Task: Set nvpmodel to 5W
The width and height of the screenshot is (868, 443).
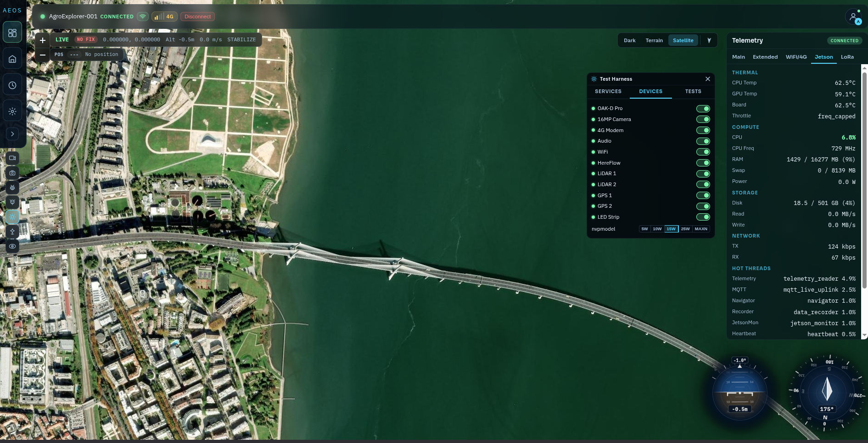Action: pos(644,229)
